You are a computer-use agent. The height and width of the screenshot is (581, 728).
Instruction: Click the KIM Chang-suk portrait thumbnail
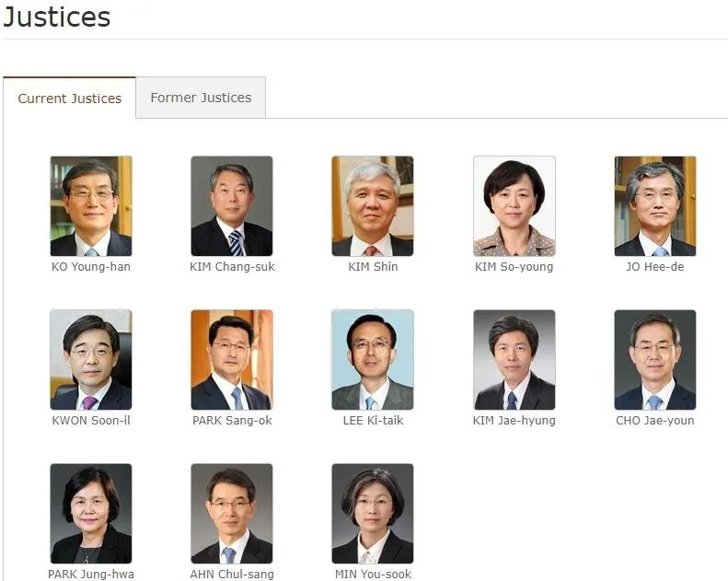pos(232,205)
